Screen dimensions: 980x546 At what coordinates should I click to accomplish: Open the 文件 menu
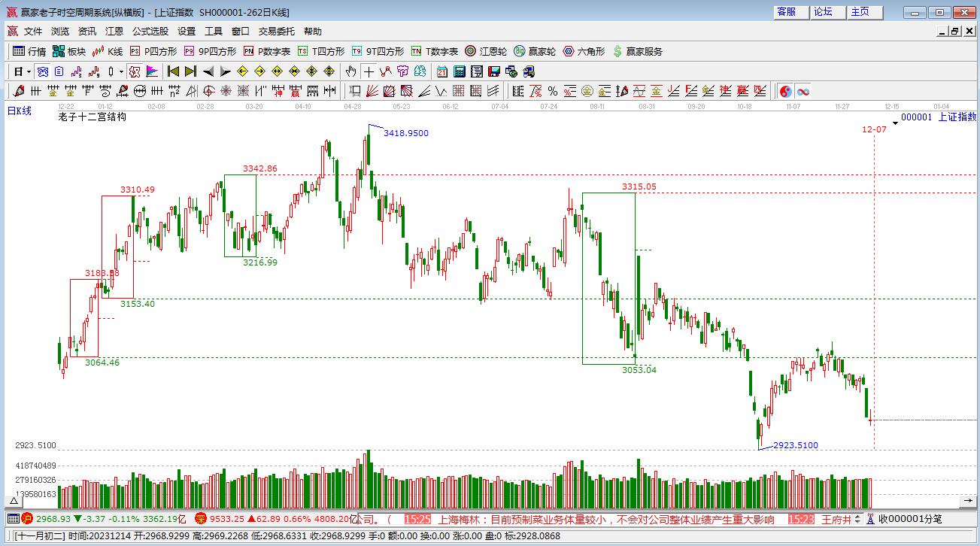tap(33, 31)
